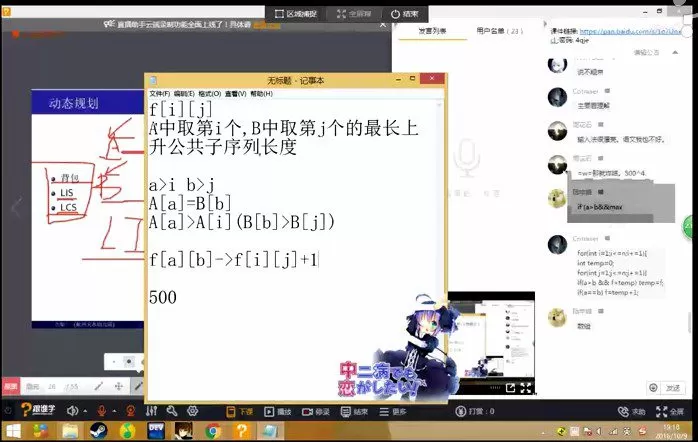Click Cotraser's code message starting with for(int
This screenshot has height=442, width=698.
click(x=619, y=272)
